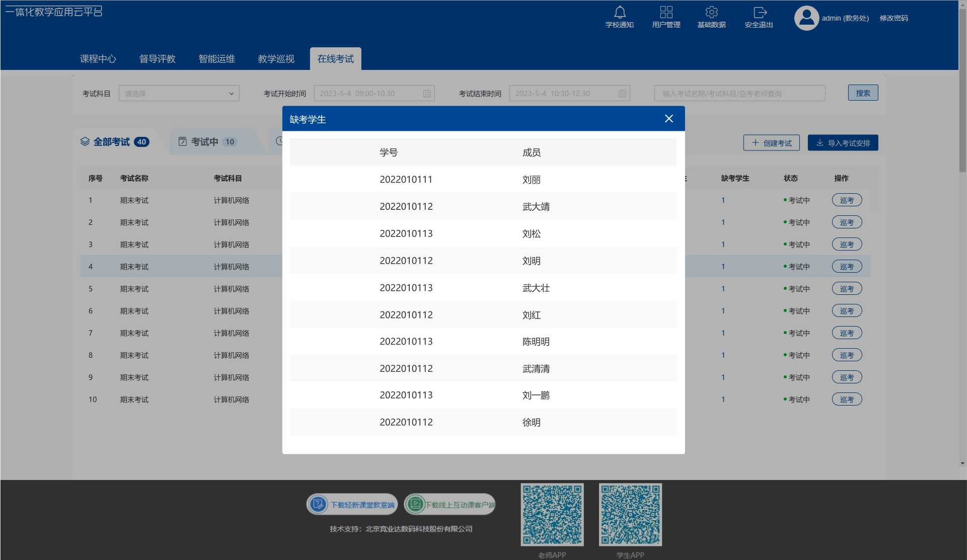Click 缺考学生 count in row 10
Image resolution: width=967 pixels, height=560 pixels.
[x=723, y=399]
